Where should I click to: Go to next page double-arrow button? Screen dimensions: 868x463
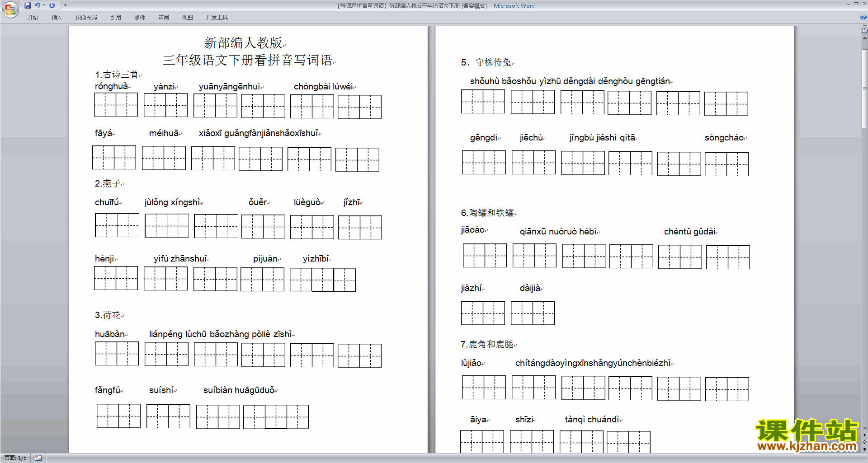[864, 449]
